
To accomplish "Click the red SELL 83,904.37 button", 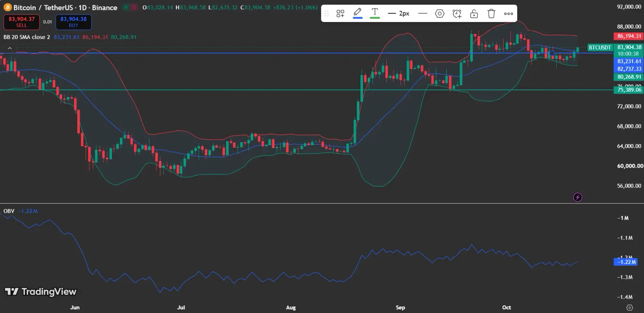I will point(22,22).
